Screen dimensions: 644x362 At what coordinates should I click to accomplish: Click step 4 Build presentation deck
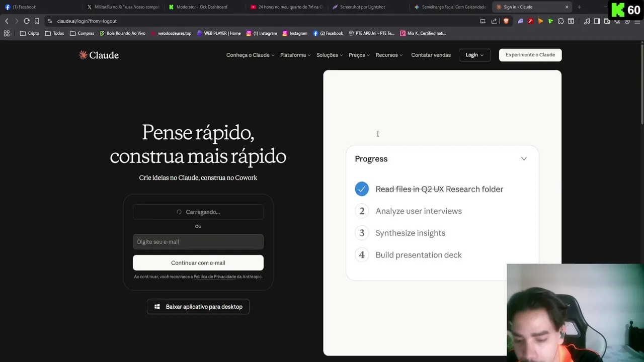(x=408, y=255)
